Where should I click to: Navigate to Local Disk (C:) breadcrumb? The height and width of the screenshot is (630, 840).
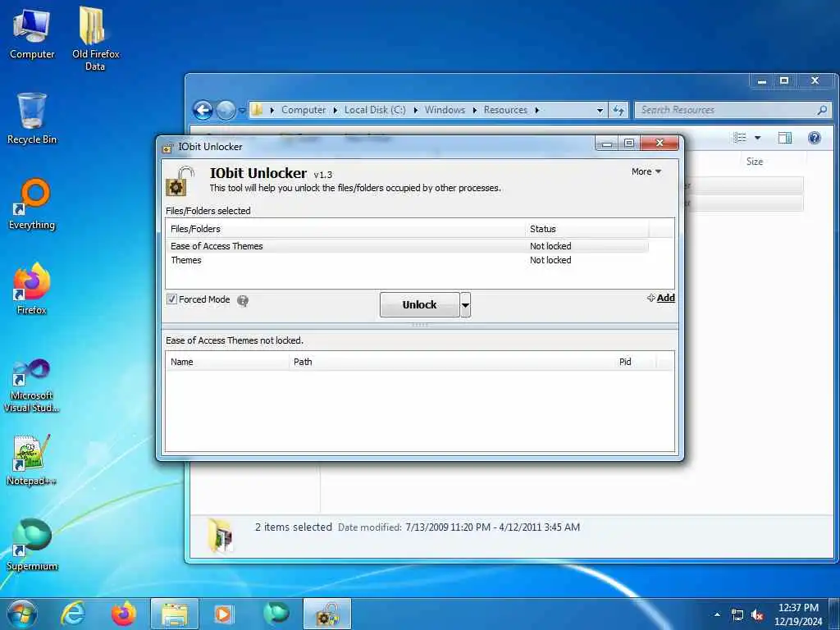point(375,110)
